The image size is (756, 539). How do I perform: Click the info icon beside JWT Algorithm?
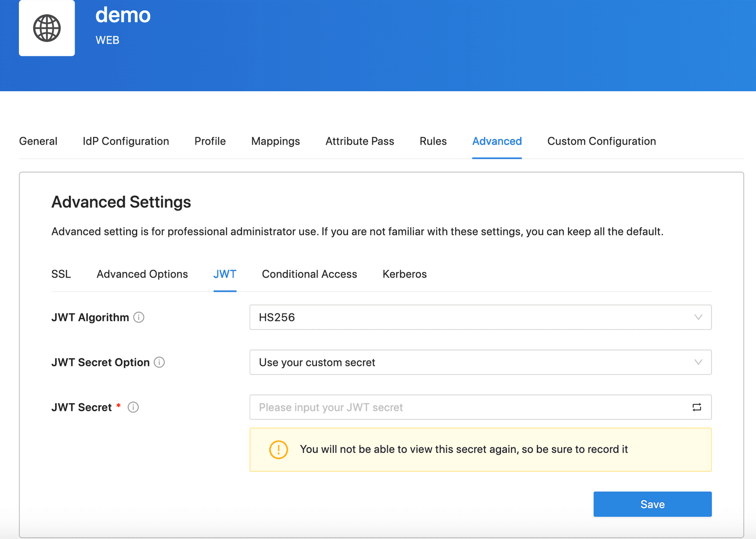coord(138,317)
